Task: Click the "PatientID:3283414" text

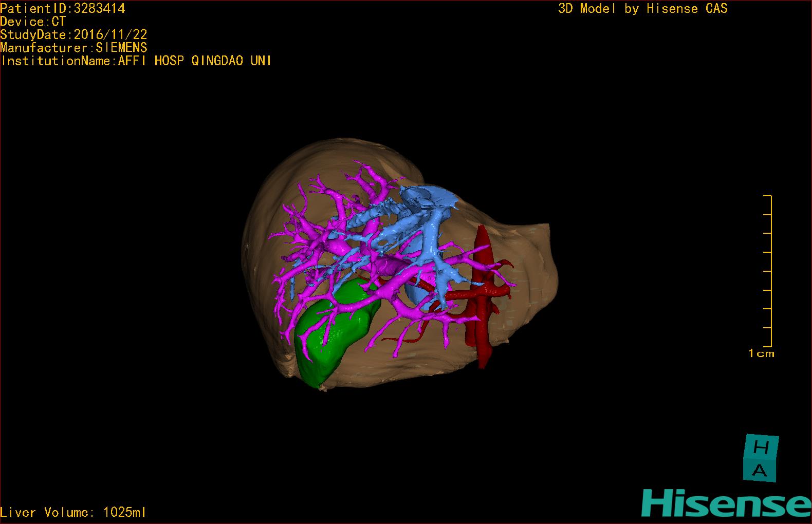Action: coord(63,8)
